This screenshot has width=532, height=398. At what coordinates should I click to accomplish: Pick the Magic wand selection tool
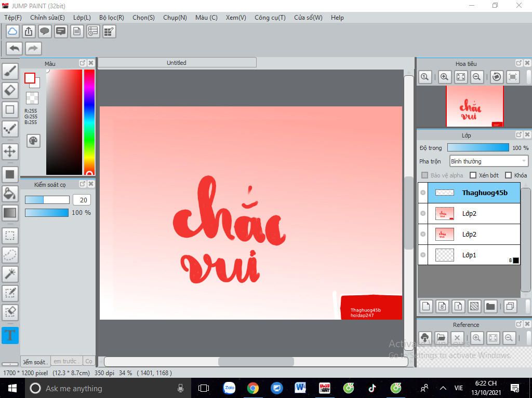(10, 274)
